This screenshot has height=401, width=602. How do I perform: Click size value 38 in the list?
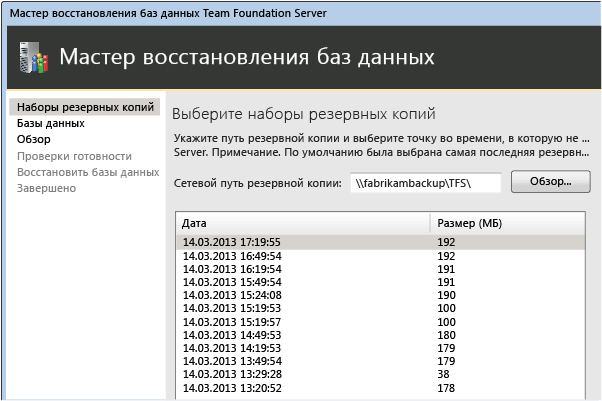click(x=443, y=374)
